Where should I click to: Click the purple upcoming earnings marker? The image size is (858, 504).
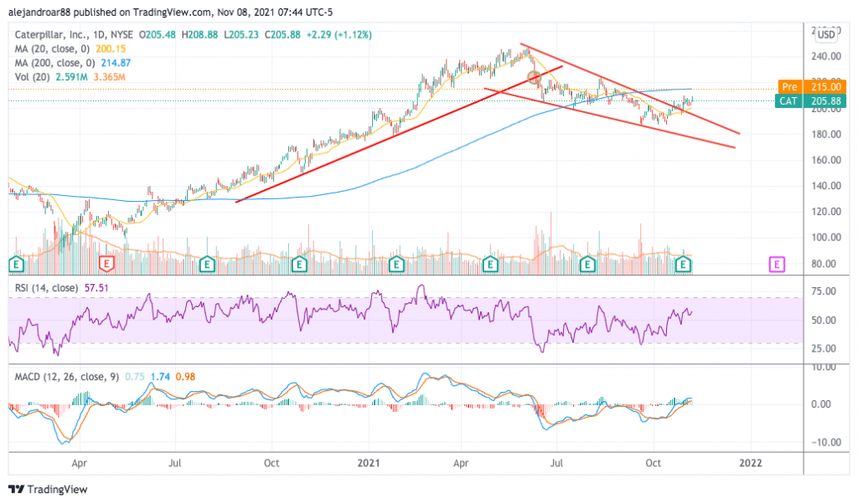click(x=777, y=265)
